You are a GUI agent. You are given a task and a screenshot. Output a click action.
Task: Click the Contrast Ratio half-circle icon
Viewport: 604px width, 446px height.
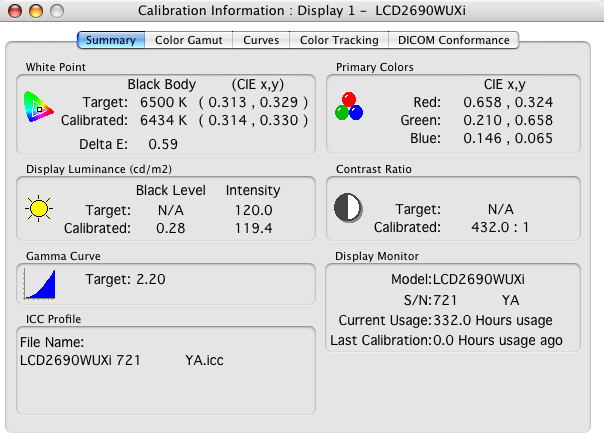(x=348, y=208)
